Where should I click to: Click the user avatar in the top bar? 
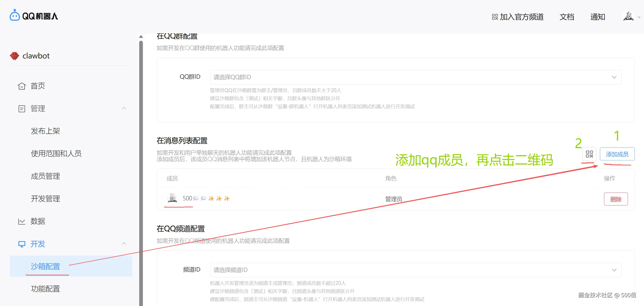coord(628,17)
